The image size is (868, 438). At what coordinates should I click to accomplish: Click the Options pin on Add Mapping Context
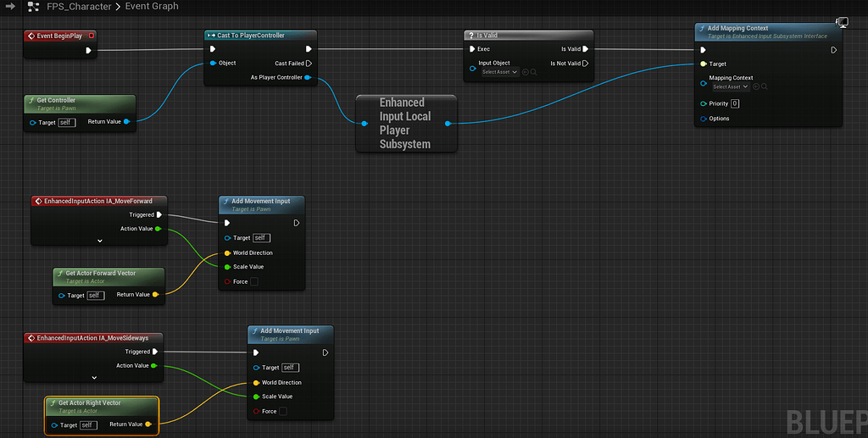(x=703, y=119)
